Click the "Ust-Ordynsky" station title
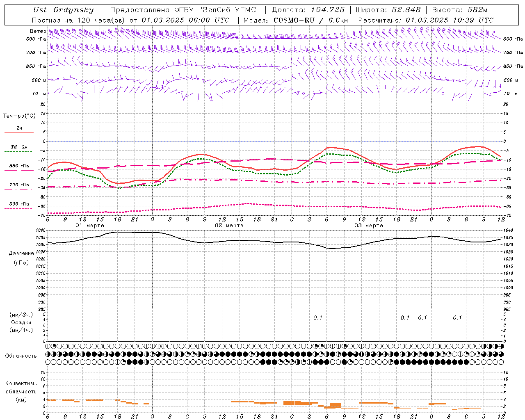This screenshot has width=525, height=420. (x=63, y=10)
